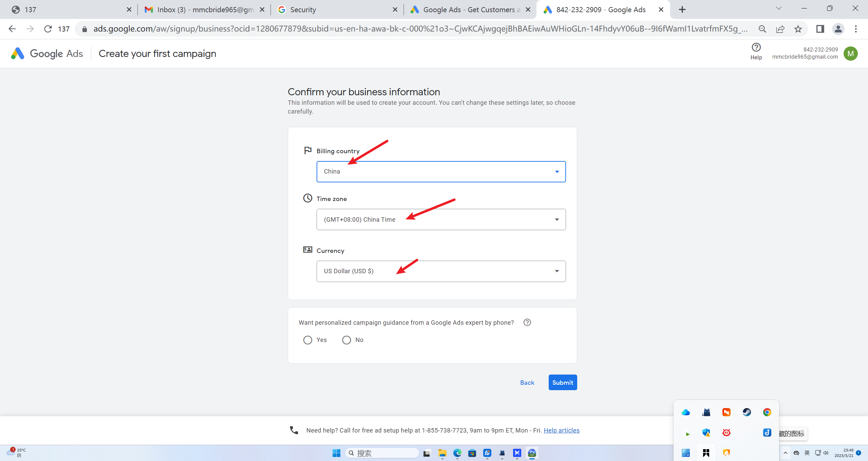Screen dimensions: 868x461
Task: Open the Billing country dropdown
Action: tap(441, 172)
